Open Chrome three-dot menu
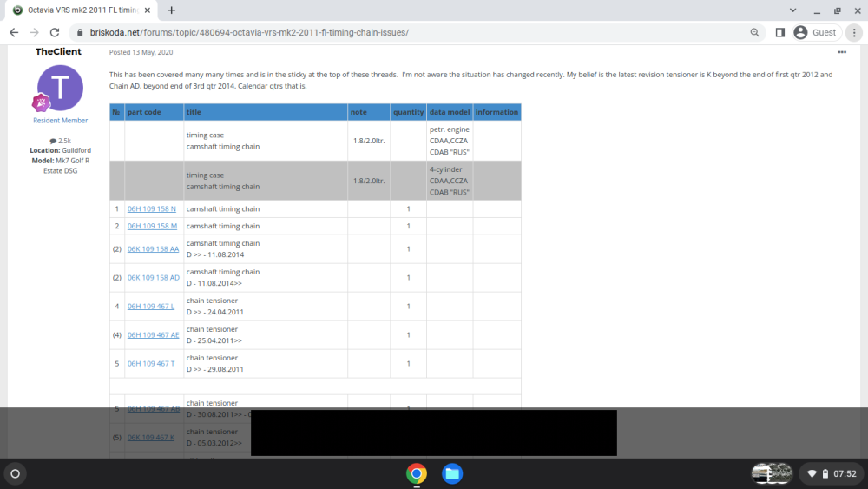The image size is (868, 489). tap(854, 33)
